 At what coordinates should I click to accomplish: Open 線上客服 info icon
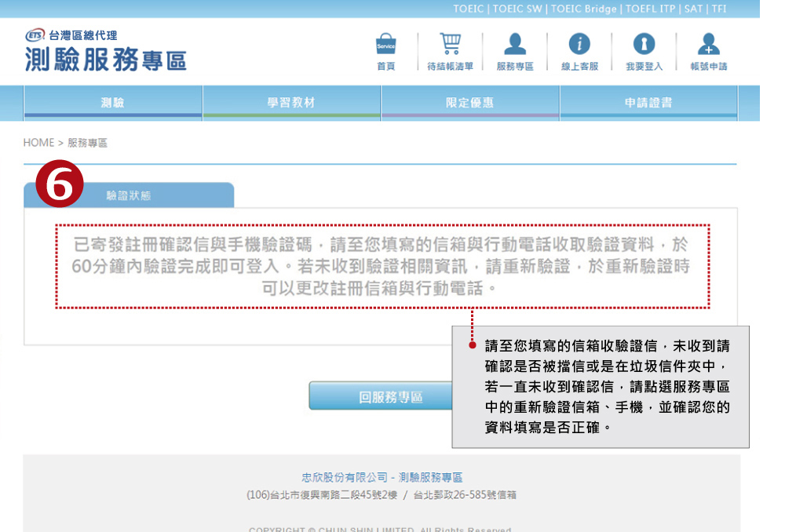click(579, 46)
